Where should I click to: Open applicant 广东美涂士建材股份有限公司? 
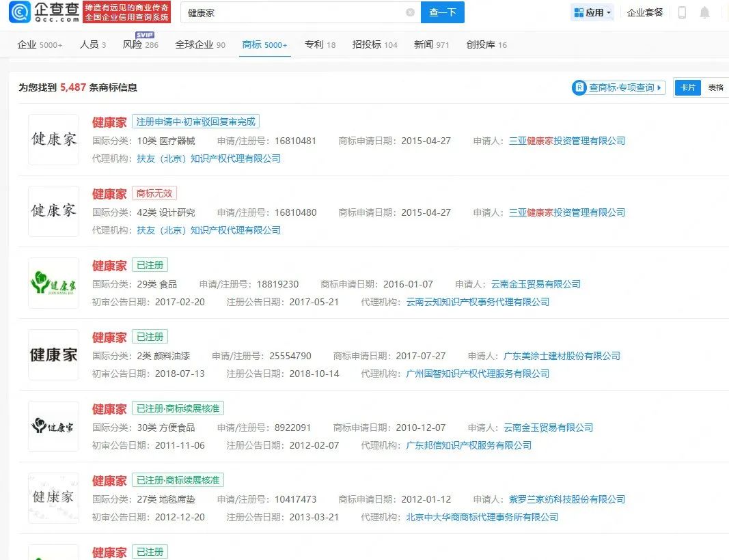pyautogui.click(x=562, y=356)
